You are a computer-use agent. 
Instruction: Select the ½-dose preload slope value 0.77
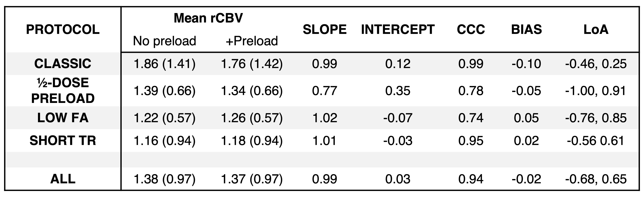point(325,91)
